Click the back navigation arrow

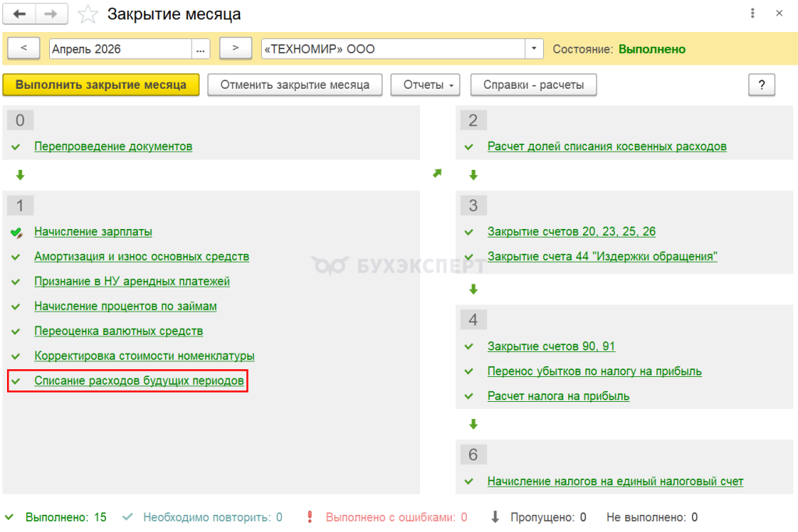point(21,14)
